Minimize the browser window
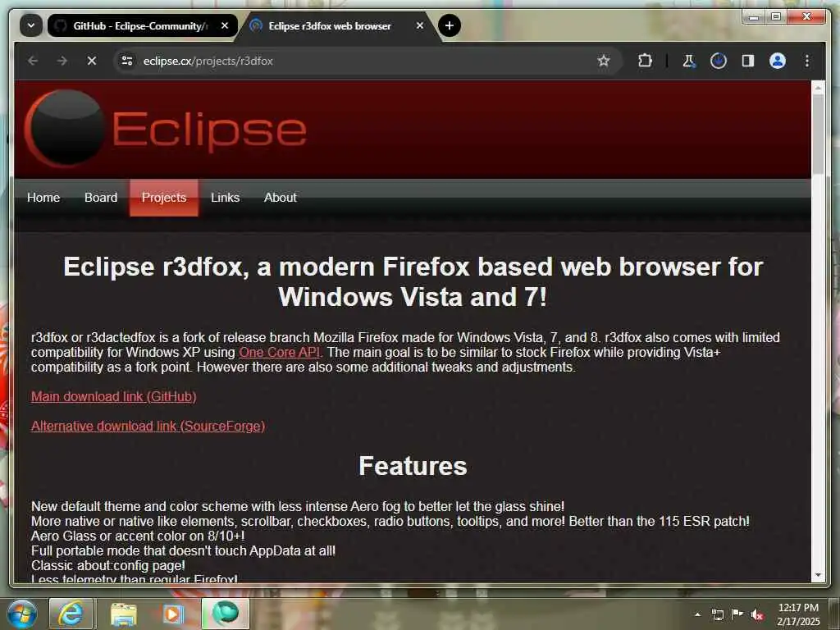Image resolution: width=840 pixels, height=630 pixels. (x=753, y=17)
